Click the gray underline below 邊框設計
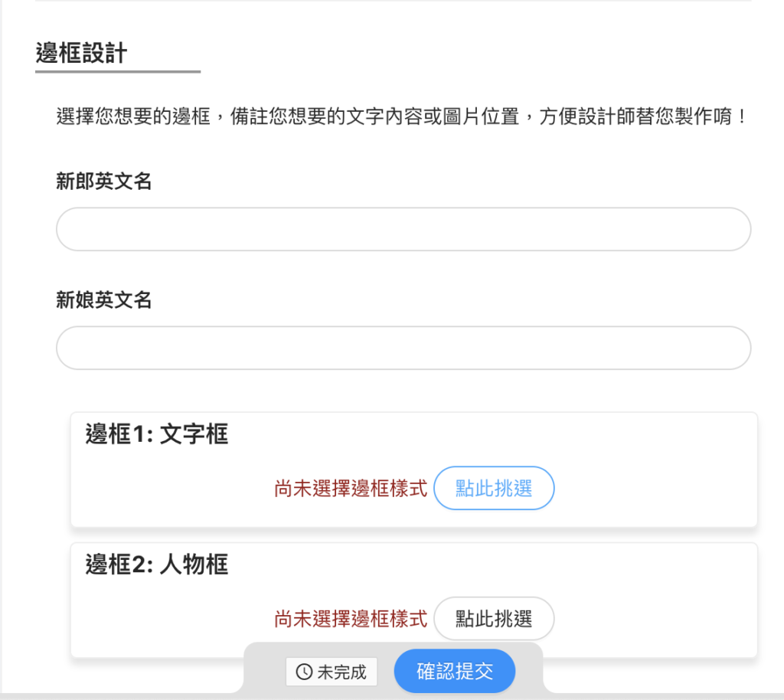The height and width of the screenshot is (700, 784). click(x=118, y=71)
